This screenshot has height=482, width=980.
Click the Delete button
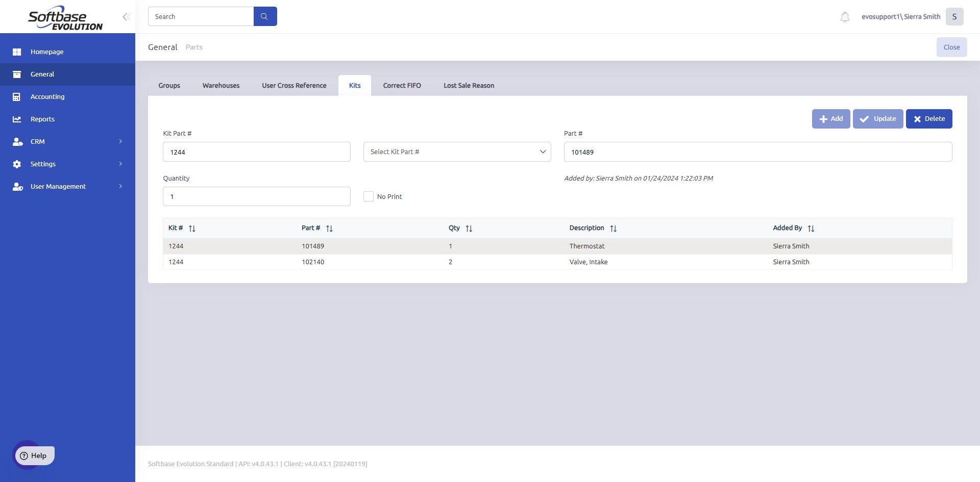(929, 119)
